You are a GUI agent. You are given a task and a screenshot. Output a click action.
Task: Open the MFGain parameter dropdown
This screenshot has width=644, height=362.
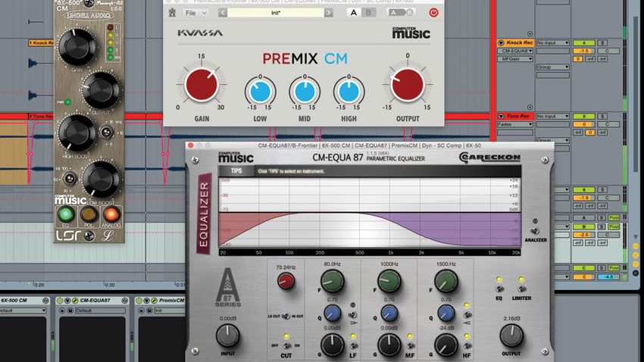(515, 59)
